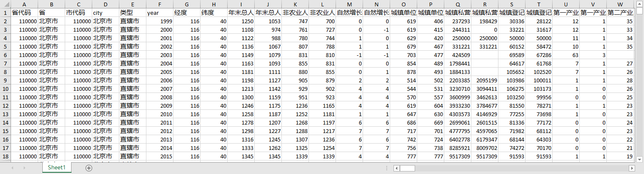Image resolution: width=644 pixels, height=174 pixels.
Task: Select column K header
Action: [x=295, y=4]
